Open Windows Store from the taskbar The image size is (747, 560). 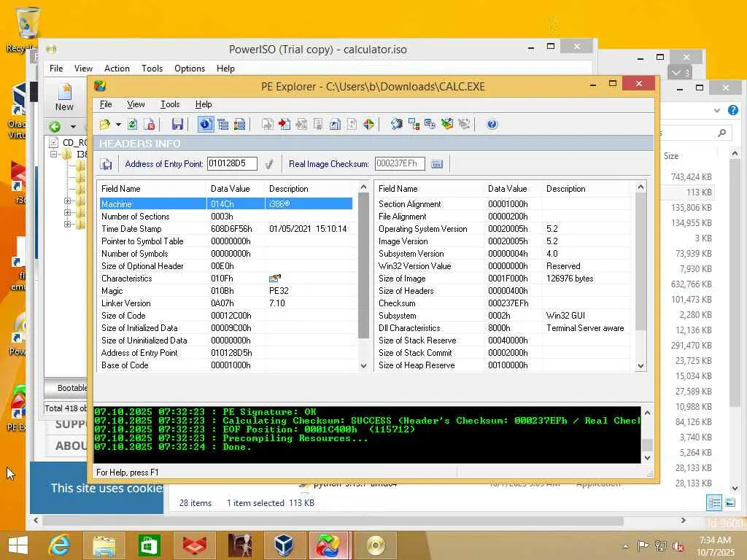pyautogui.click(x=149, y=545)
